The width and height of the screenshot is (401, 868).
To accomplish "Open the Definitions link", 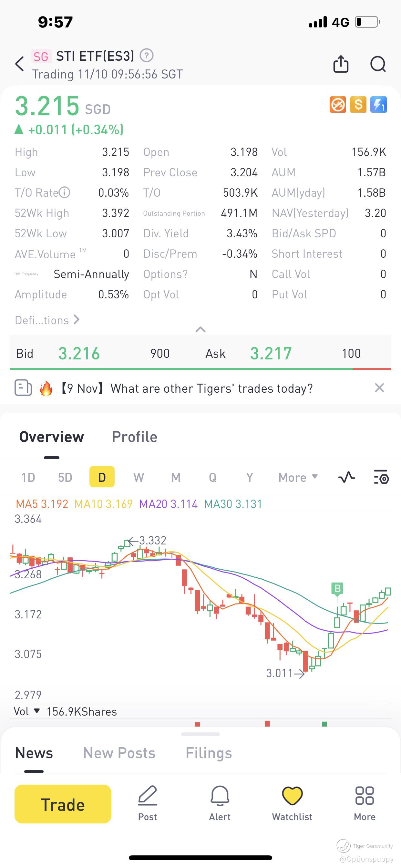I will coord(47,320).
